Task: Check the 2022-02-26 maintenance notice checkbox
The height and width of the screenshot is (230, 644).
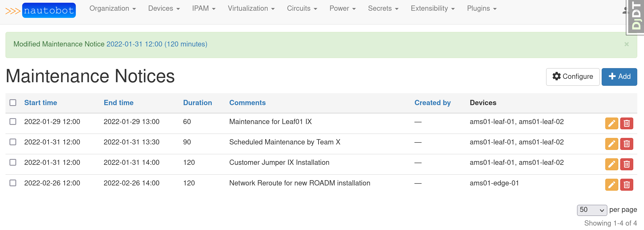Action: (13, 183)
